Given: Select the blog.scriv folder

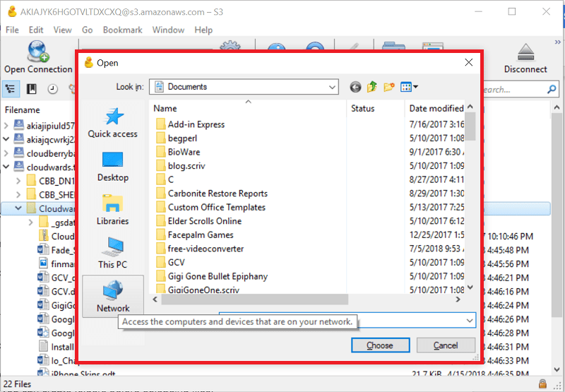Looking at the screenshot, I should click(x=180, y=166).
